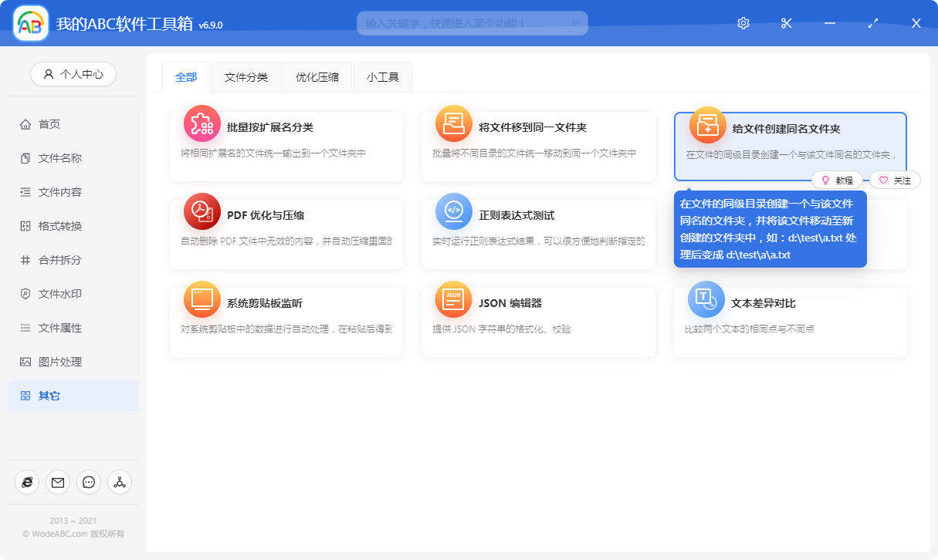Open the 批量按扩展名分类 tool icon
The height and width of the screenshot is (560, 938).
pyautogui.click(x=201, y=123)
